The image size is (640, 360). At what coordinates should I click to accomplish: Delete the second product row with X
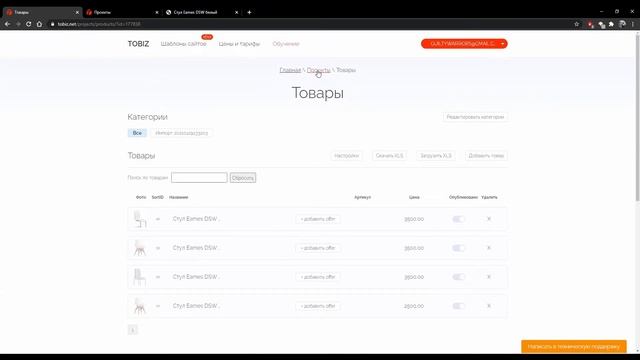click(x=489, y=248)
